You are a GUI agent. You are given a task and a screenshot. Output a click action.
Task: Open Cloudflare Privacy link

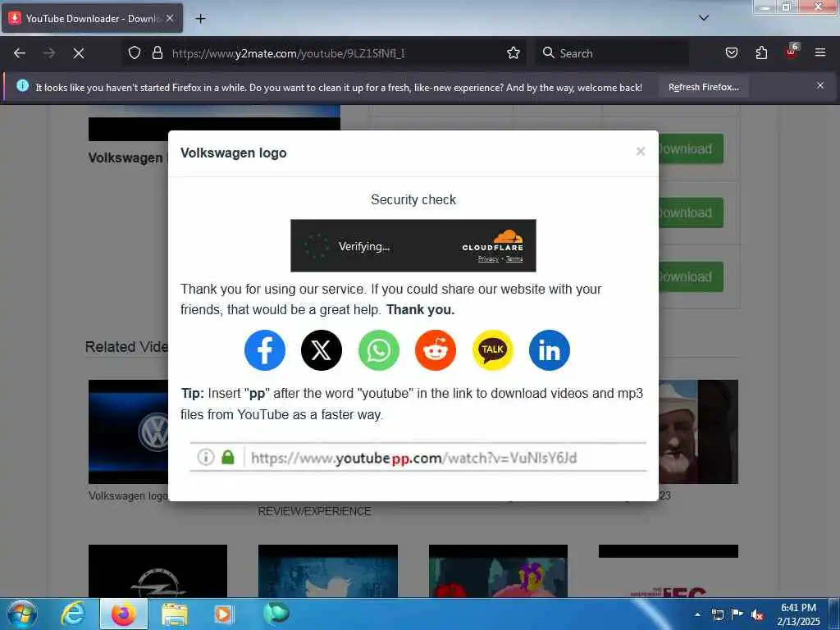click(x=488, y=259)
